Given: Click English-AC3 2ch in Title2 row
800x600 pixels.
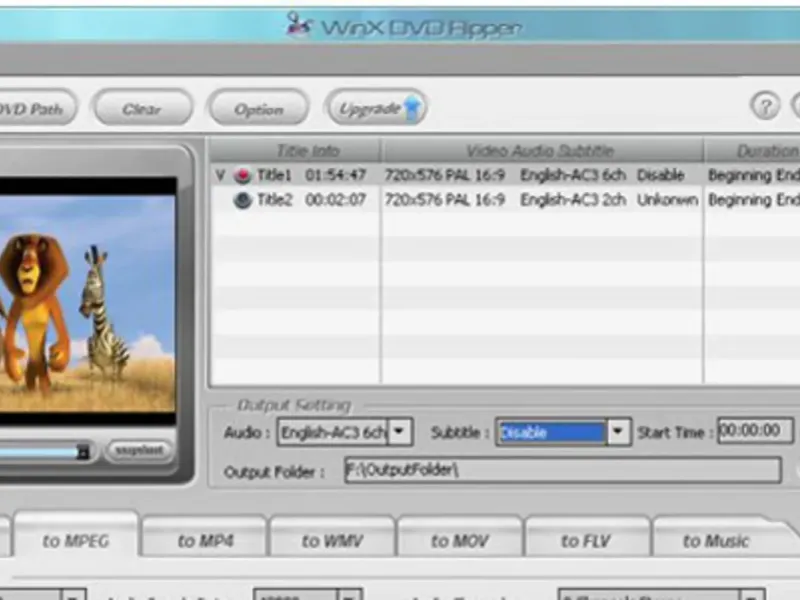Looking at the screenshot, I should point(573,200).
